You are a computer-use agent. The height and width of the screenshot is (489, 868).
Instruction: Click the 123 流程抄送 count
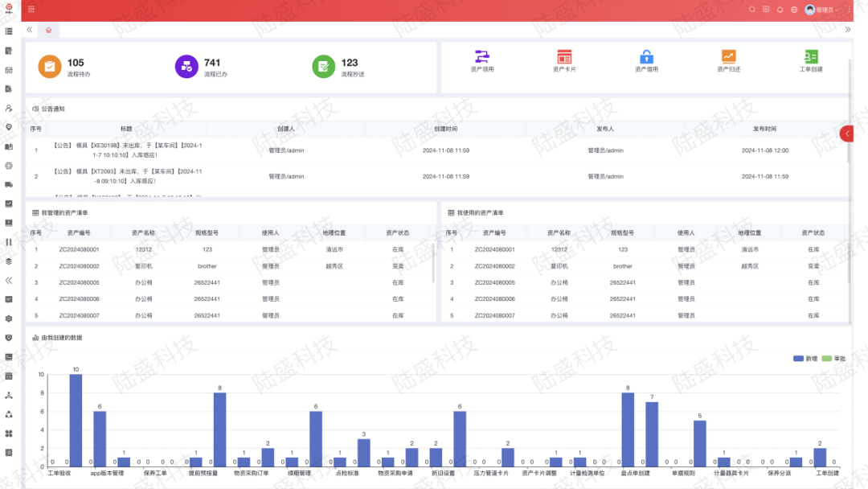click(350, 63)
